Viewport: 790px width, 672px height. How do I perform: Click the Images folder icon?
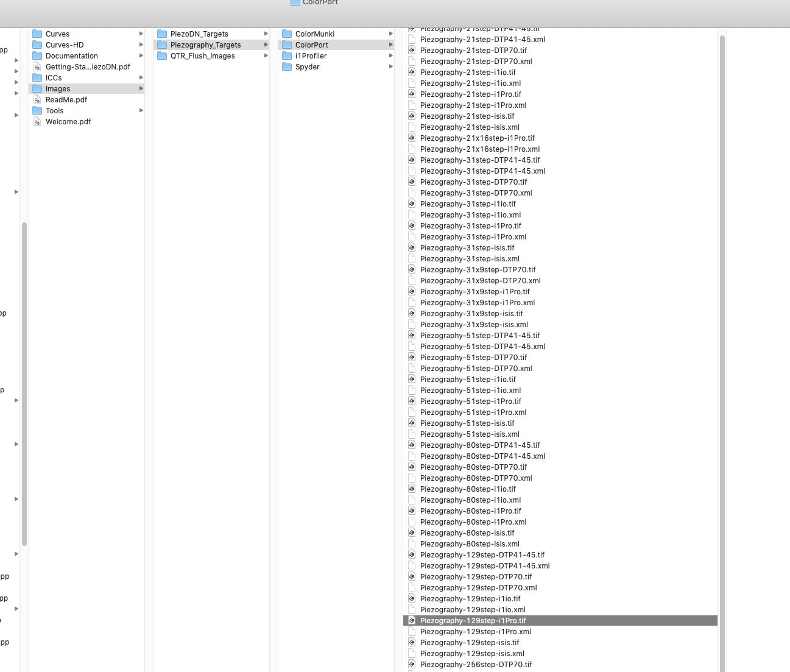click(37, 89)
